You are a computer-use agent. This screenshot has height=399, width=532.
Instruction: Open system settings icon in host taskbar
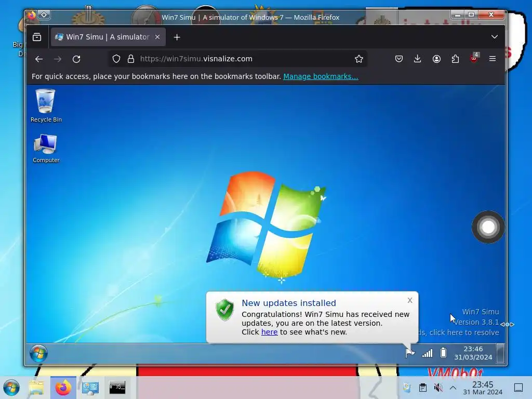coord(90,388)
